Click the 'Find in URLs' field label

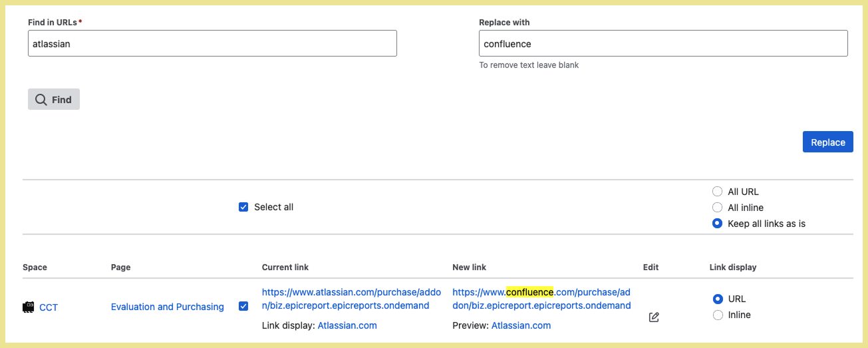(x=53, y=23)
